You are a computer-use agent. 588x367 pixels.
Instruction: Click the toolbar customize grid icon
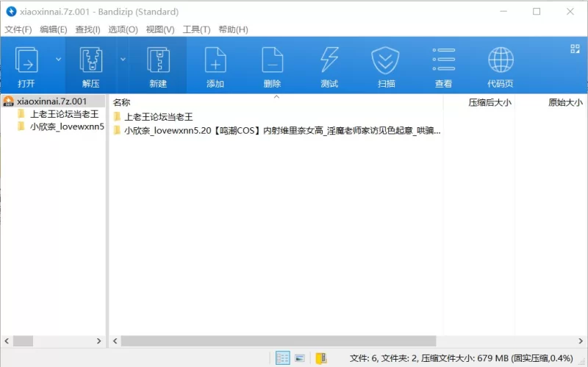(575, 49)
